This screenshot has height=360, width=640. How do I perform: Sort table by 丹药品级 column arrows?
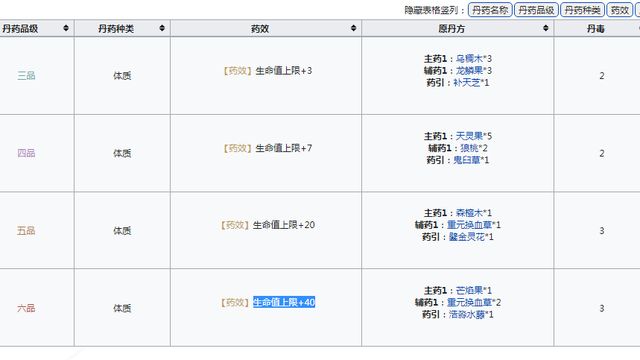[x=66, y=28]
